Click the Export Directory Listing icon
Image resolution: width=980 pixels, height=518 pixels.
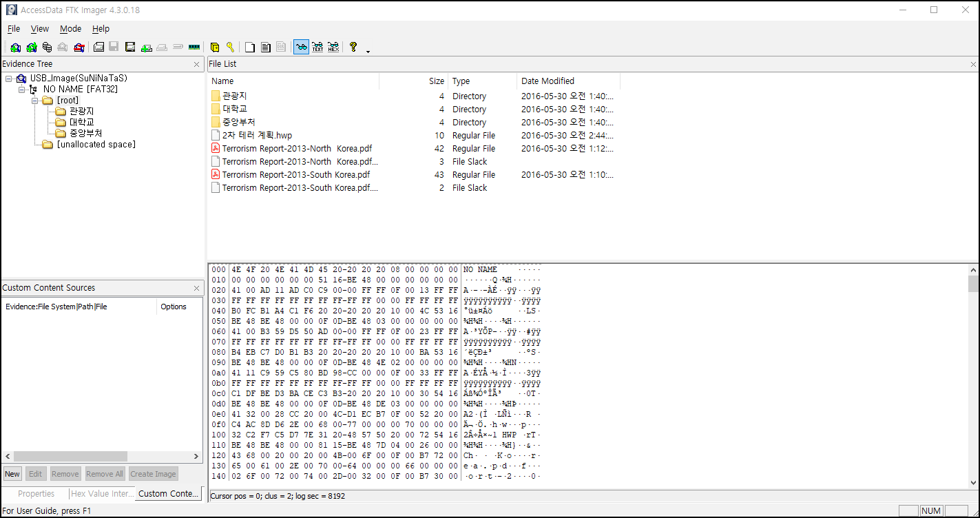pos(281,48)
